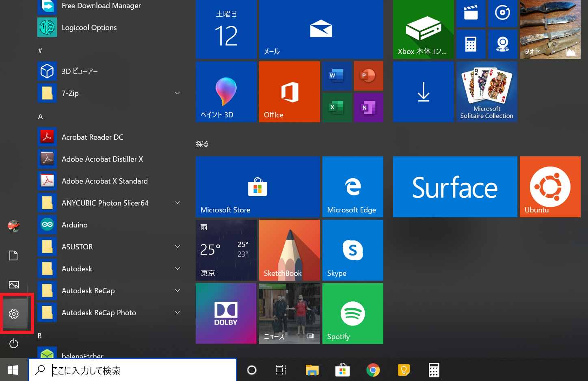Image resolution: width=588 pixels, height=381 pixels.
Task: Open the Photos live tile
Action: point(550,29)
